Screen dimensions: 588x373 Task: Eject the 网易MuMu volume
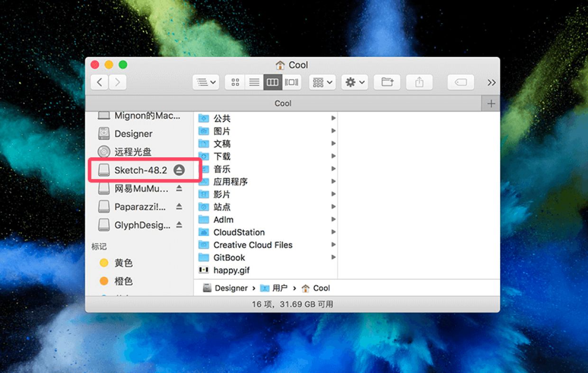pyautogui.click(x=179, y=188)
